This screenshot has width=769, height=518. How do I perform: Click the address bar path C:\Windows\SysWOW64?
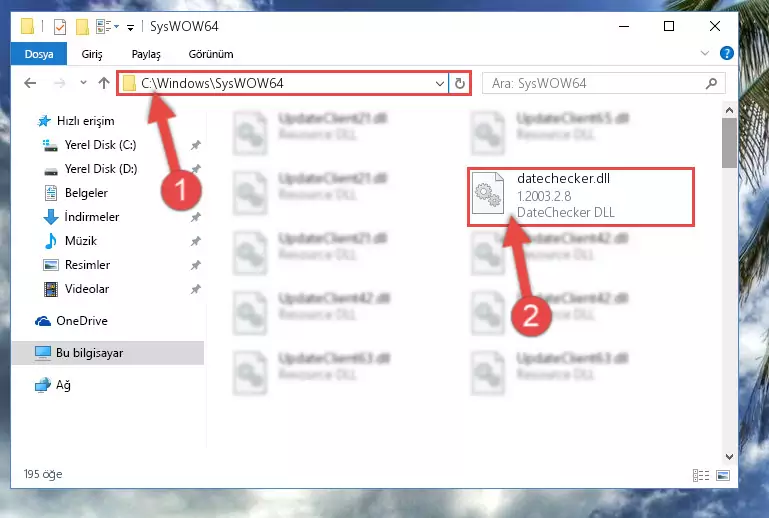tap(212, 83)
